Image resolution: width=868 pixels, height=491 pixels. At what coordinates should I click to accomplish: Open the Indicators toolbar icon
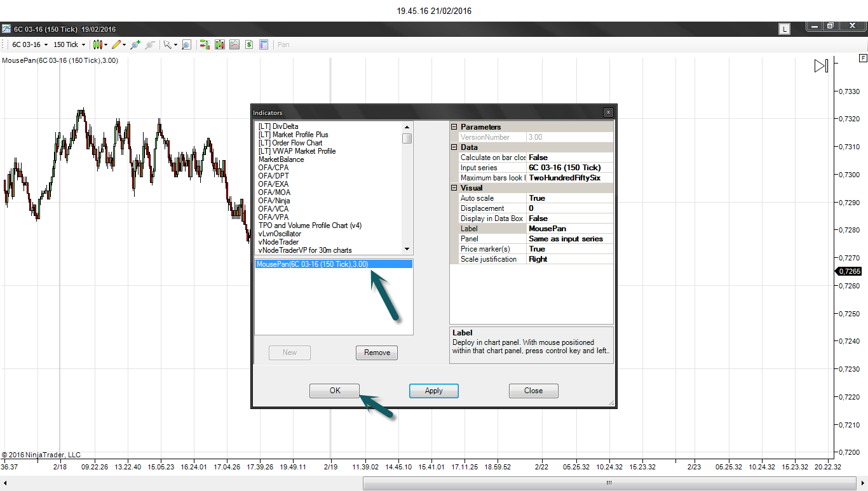tap(234, 44)
